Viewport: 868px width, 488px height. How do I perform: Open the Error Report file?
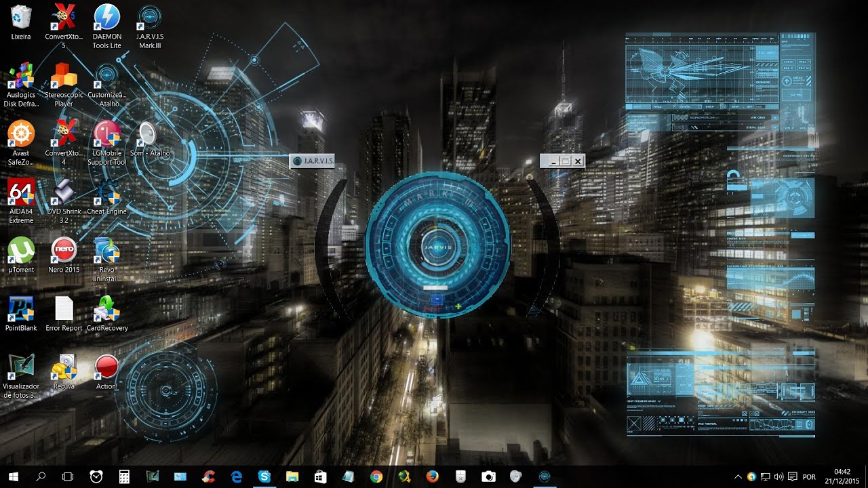click(64, 314)
